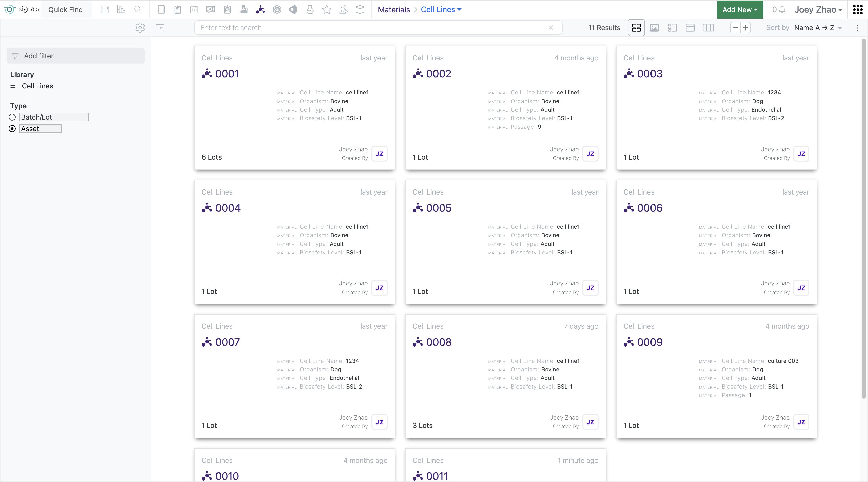Screen dimensions: 868x482
Task: Open the Joey Zhao user menu
Action: click(x=819, y=10)
